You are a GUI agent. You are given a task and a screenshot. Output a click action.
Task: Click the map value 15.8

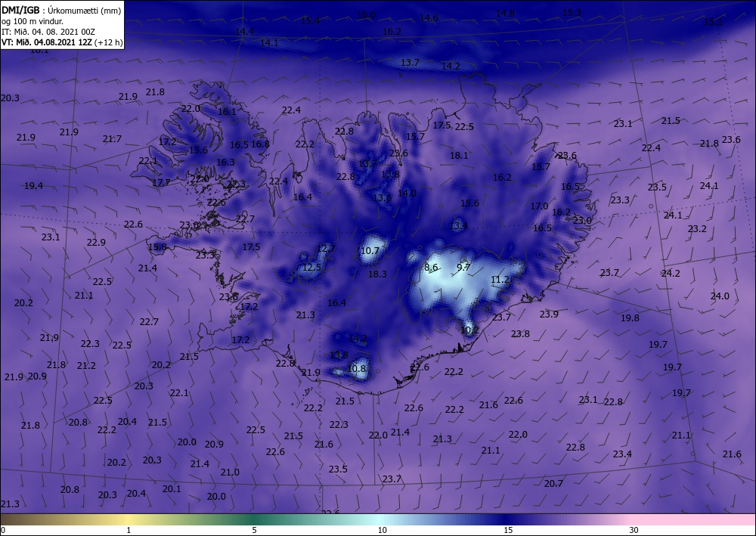click(157, 246)
